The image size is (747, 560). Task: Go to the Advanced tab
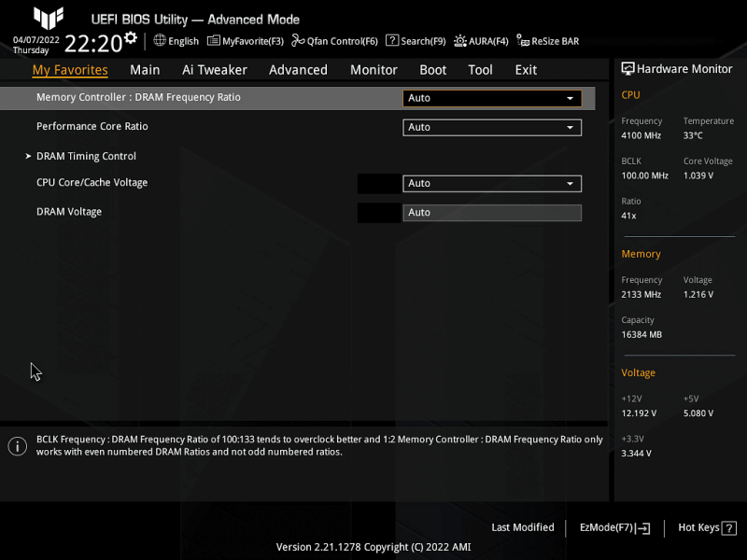tap(298, 70)
